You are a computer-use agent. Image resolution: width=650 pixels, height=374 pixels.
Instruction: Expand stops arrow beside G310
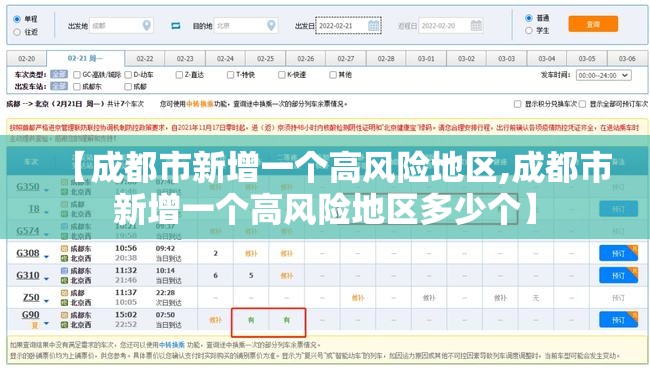(x=46, y=279)
